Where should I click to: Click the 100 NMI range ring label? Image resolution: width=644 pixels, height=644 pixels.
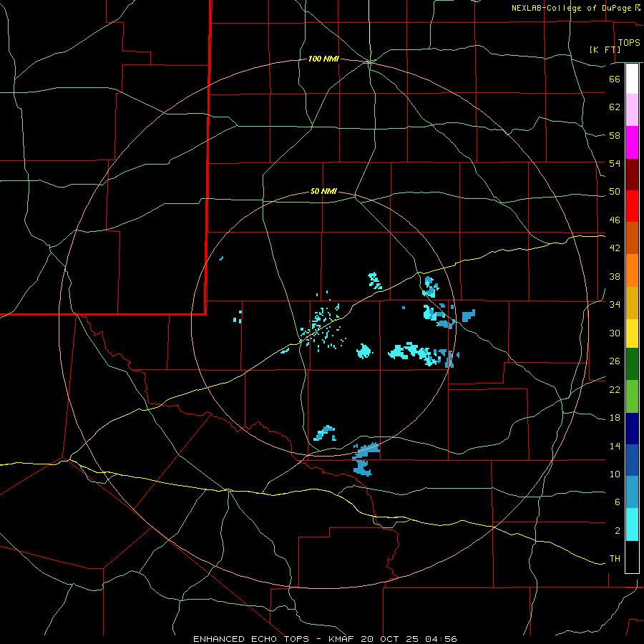(x=323, y=59)
